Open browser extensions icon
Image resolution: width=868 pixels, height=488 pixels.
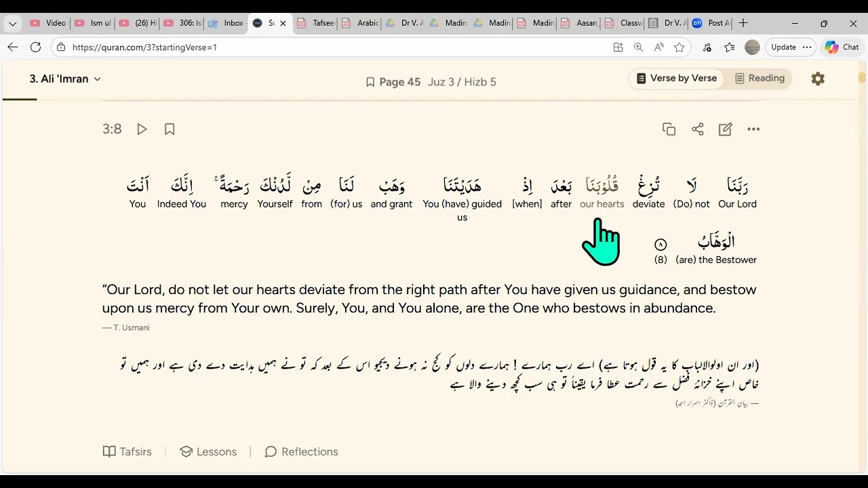[707, 47]
